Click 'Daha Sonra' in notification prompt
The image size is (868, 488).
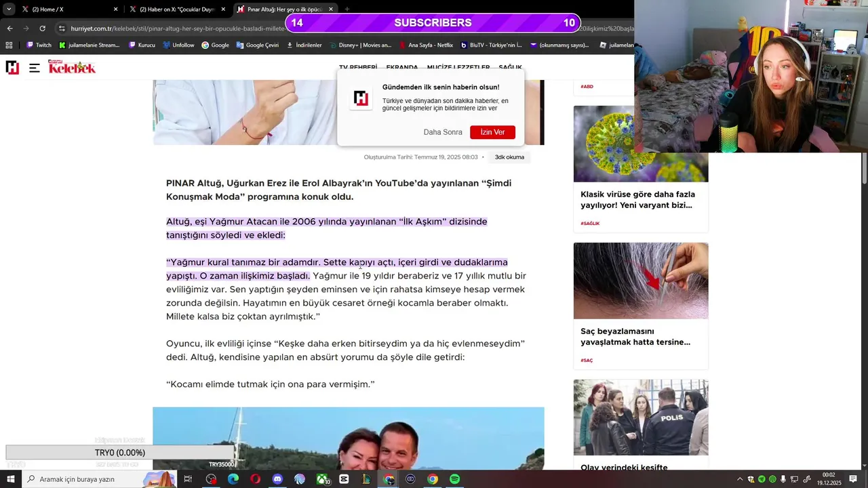pos(443,132)
